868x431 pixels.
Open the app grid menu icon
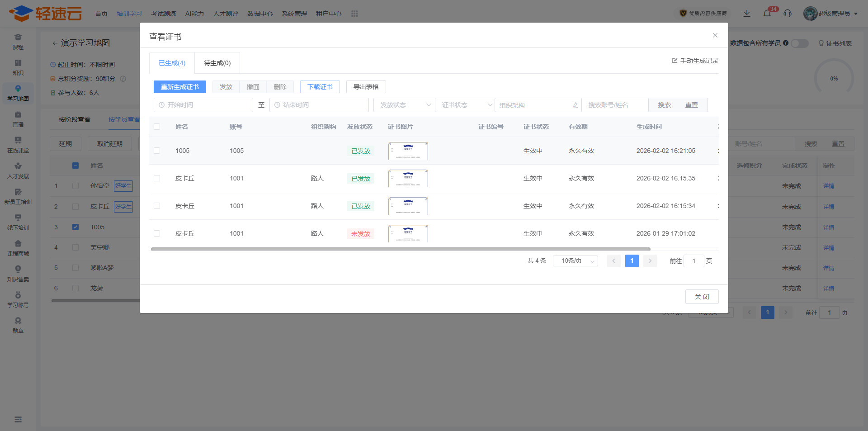[354, 14]
